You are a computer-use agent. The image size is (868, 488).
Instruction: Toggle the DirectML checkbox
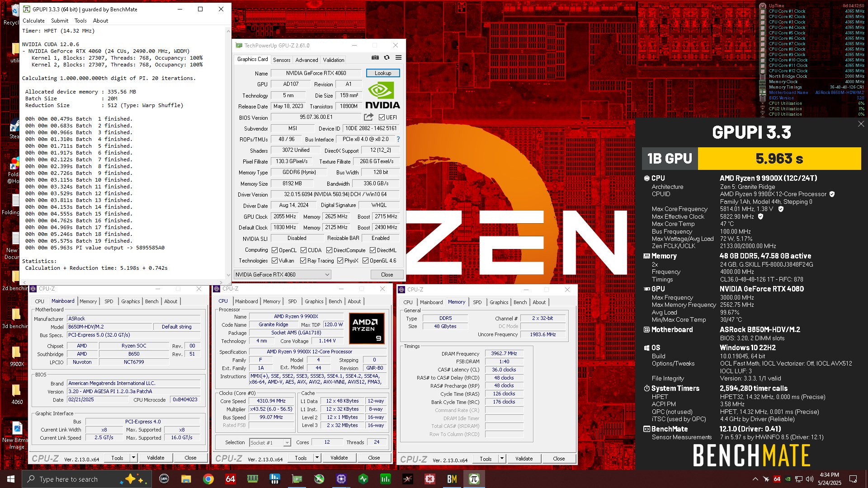coord(373,250)
